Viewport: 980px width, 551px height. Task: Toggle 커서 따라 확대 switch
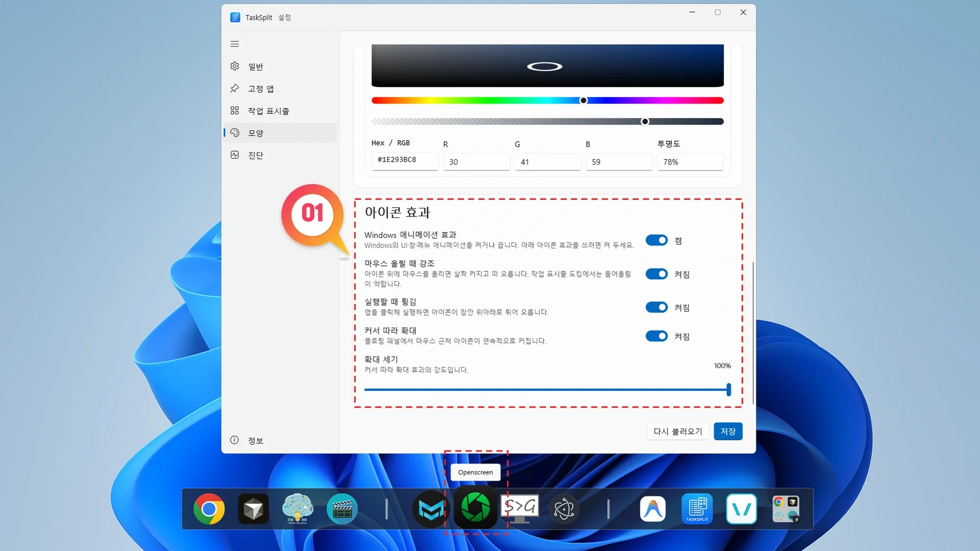pos(656,336)
